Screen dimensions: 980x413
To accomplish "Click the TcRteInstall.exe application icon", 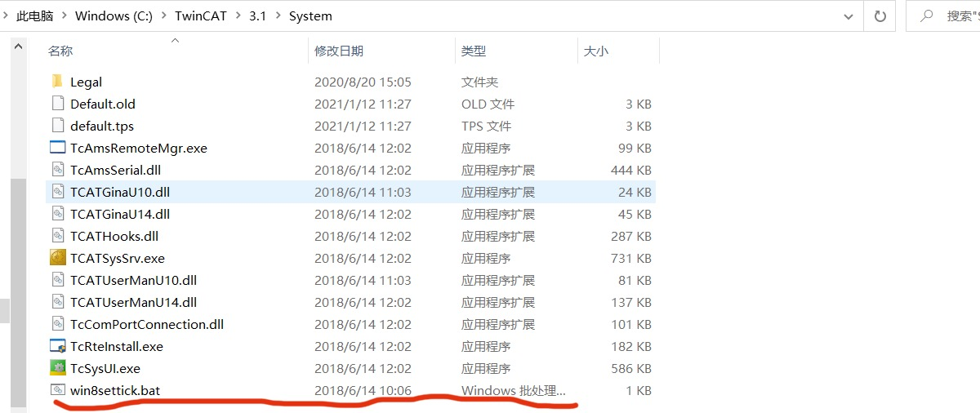I will pyautogui.click(x=57, y=346).
